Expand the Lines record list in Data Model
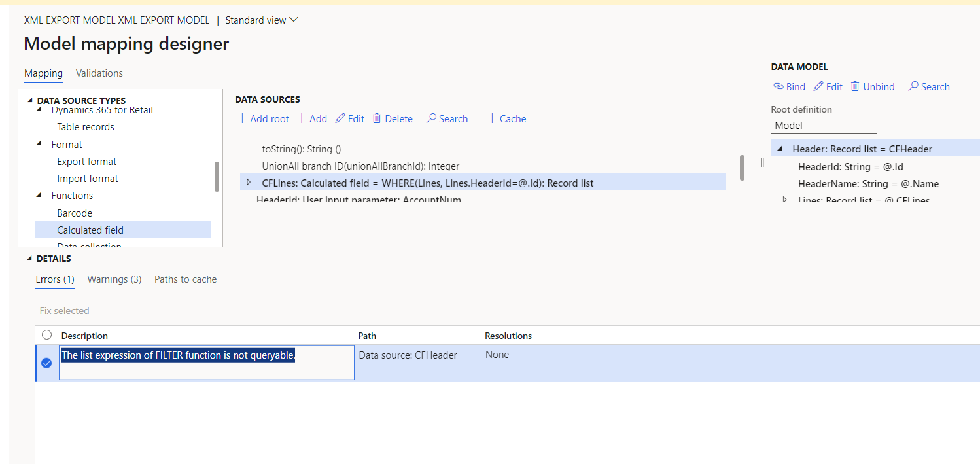This screenshot has height=464, width=980. 784,200
